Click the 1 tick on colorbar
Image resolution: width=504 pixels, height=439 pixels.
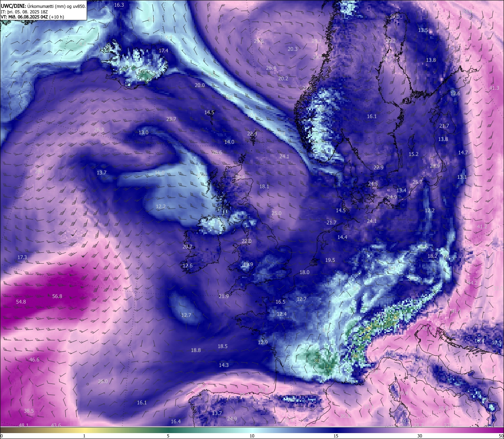pyautogui.click(x=84, y=436)
